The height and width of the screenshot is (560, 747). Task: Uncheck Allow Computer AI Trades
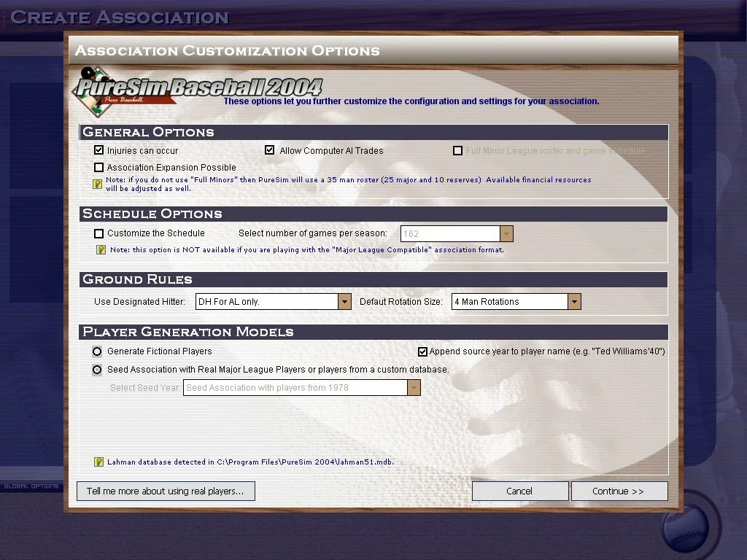click(x=270, y=150)
